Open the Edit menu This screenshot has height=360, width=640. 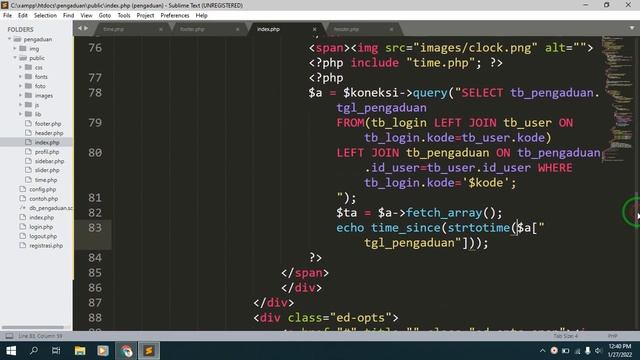pyautogui.click(x=23, y=16)
